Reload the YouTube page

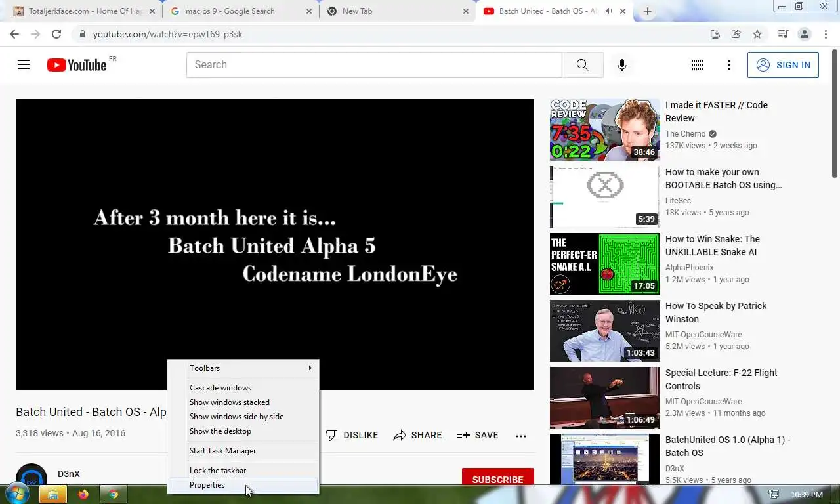point(56,34)
